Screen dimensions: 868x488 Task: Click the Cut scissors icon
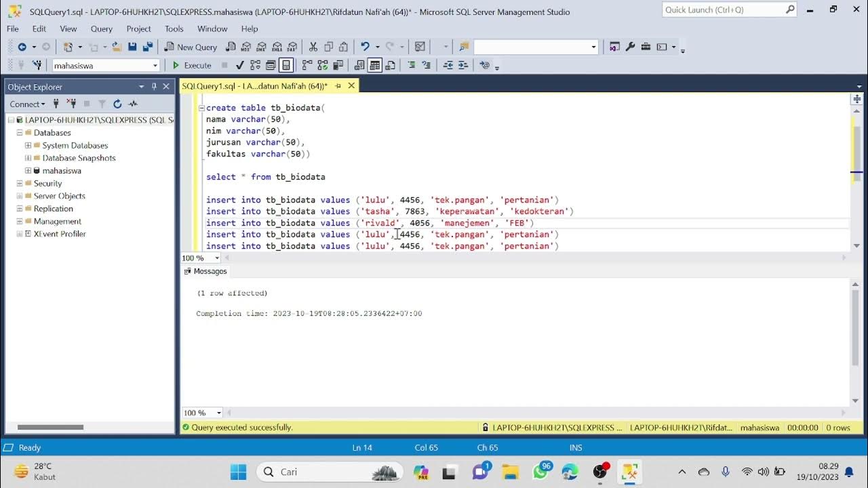click(x=313, y=47)
